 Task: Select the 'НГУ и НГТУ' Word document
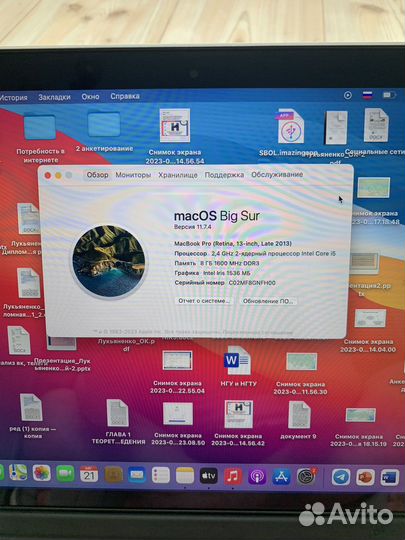(x=238, y=361)
